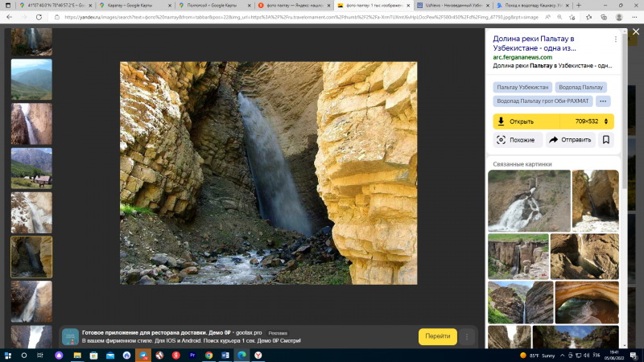Image resolution: width=644 pixels, height=362 pixels.
Task: Open Task View from the taskbar
Action: click(39, 356)
